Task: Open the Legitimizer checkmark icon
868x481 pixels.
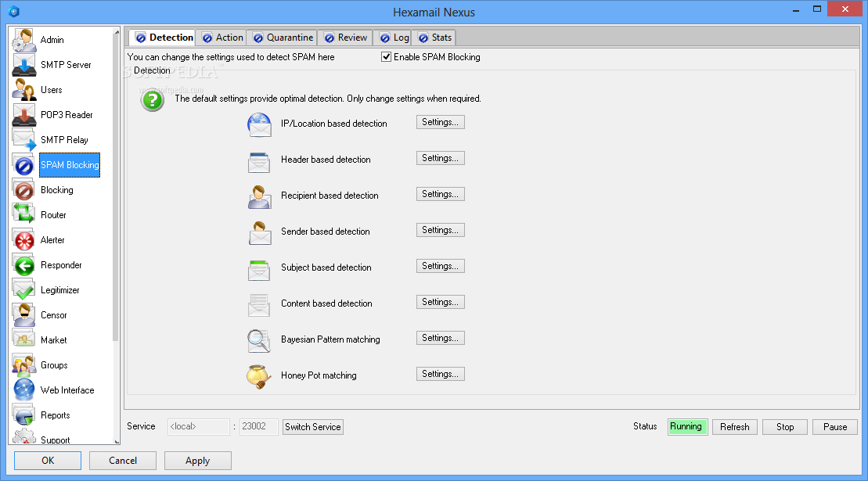Action: pos(24,290)
